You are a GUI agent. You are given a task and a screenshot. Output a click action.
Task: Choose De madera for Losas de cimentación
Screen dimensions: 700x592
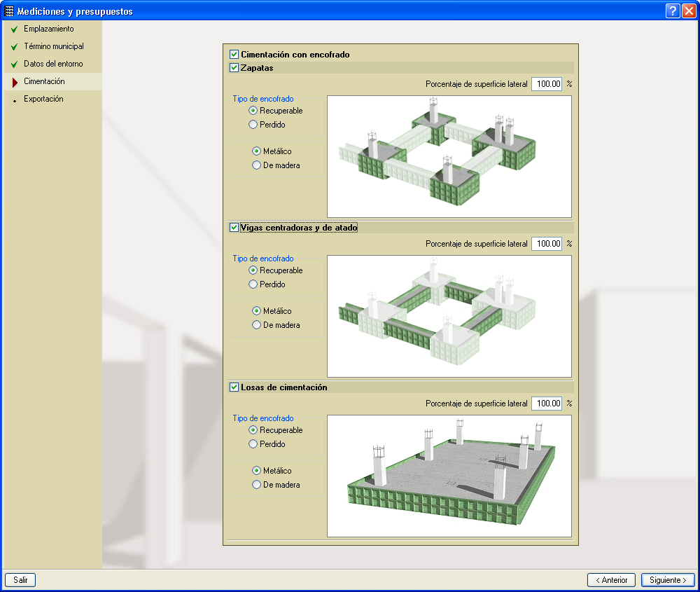click(x=256, y=485)
